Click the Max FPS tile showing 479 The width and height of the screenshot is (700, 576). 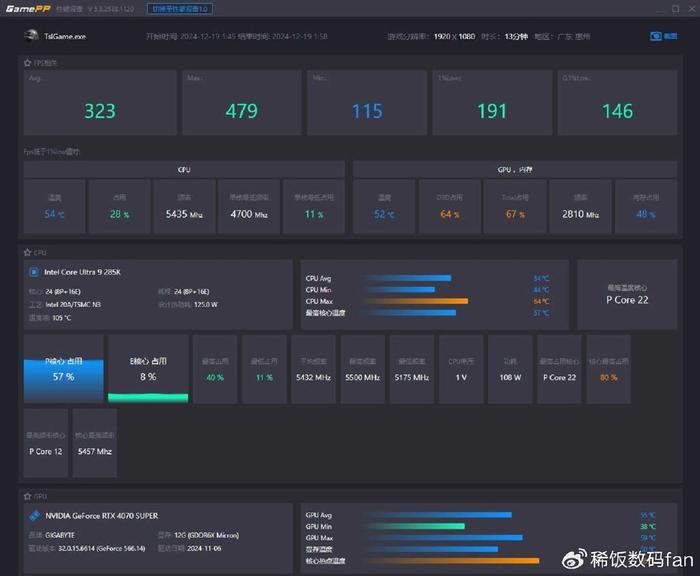[242, 102]
